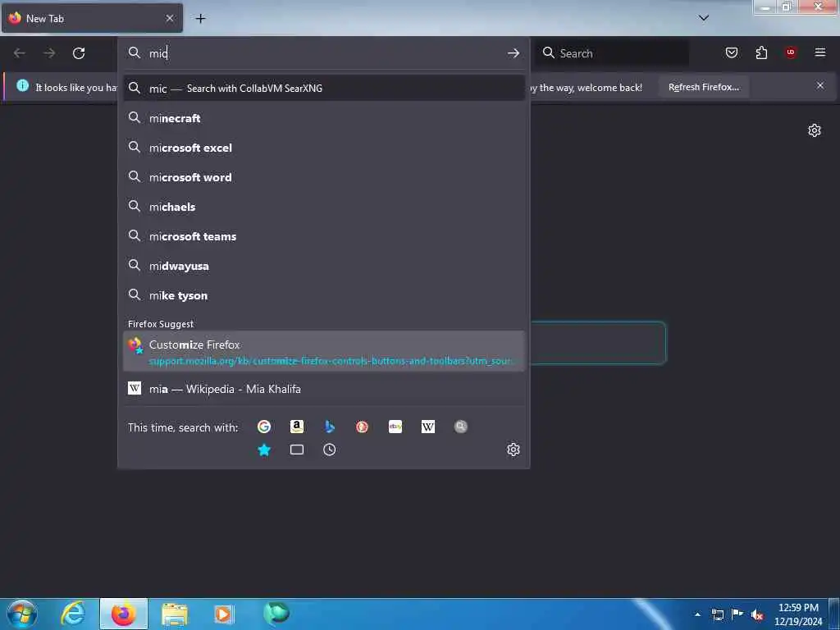Click the Go arrow in the address bar

514,53
